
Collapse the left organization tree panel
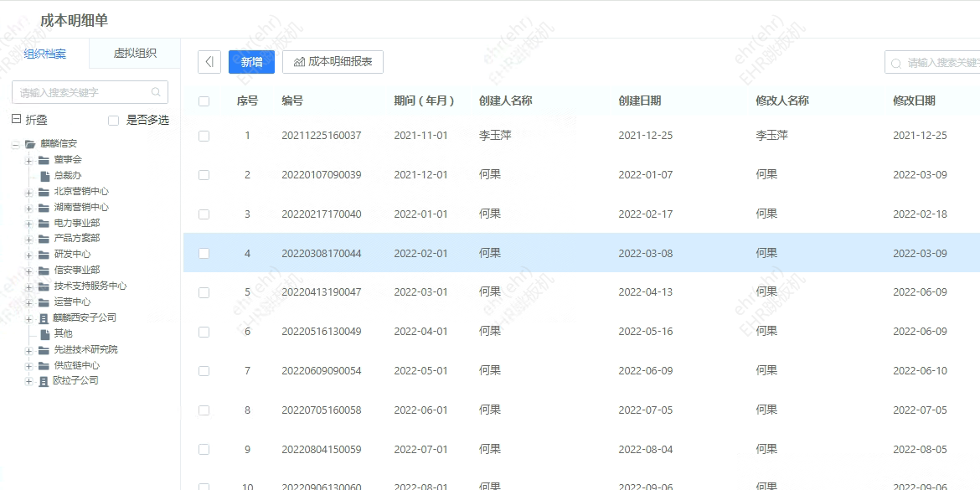tap(209, 61)
